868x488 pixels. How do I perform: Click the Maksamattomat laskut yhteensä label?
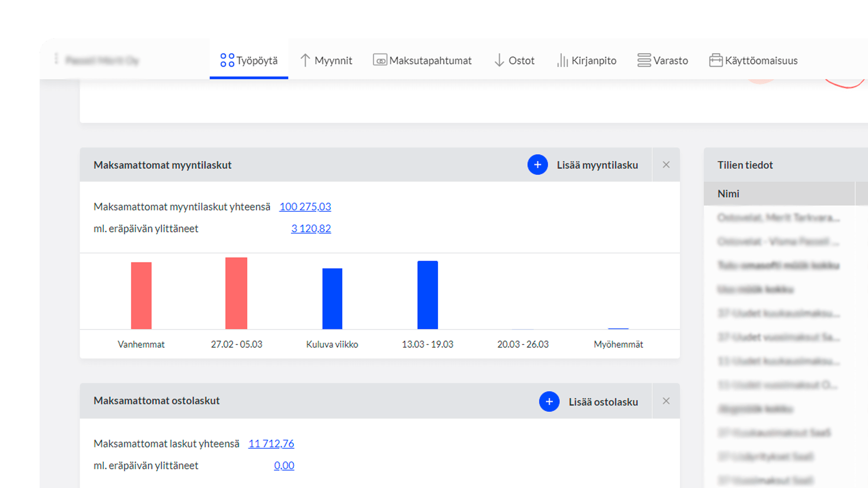coord(166,443)
